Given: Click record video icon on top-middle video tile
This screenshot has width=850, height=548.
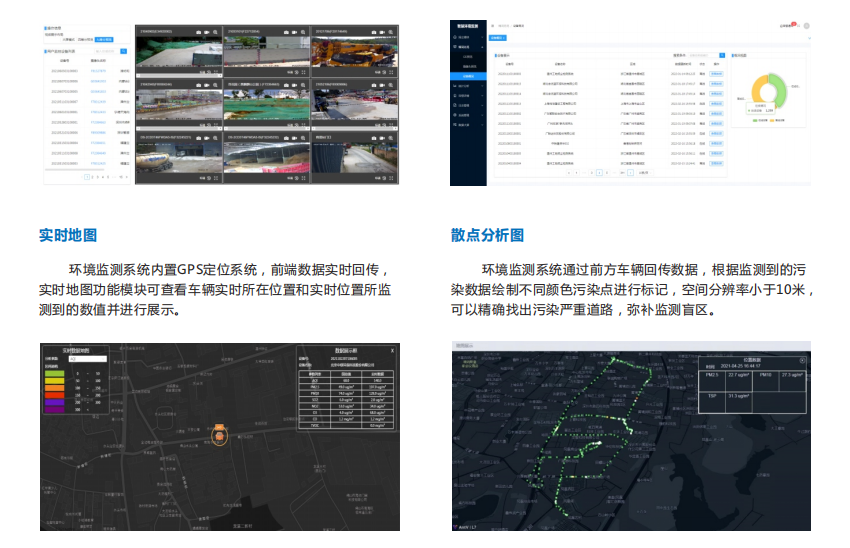Looking at the screenshot, I should point(297,33).
